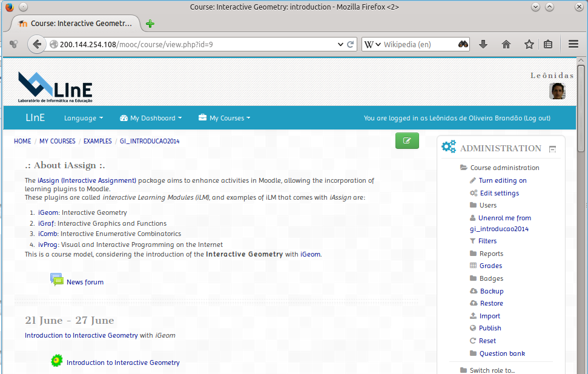The height and width of the screenshot is (374, 588).
Task: Open the downloads arrow icon
Action: [483, 44]
